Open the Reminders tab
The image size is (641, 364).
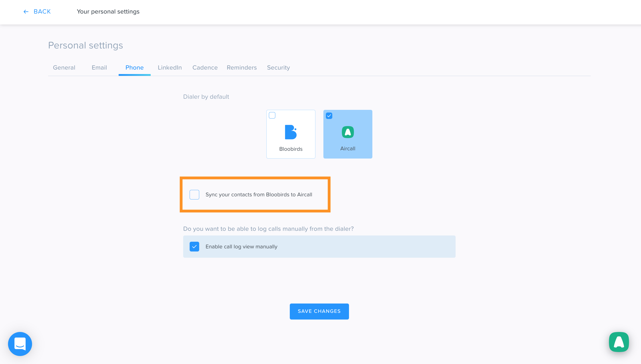coord(242,68)
